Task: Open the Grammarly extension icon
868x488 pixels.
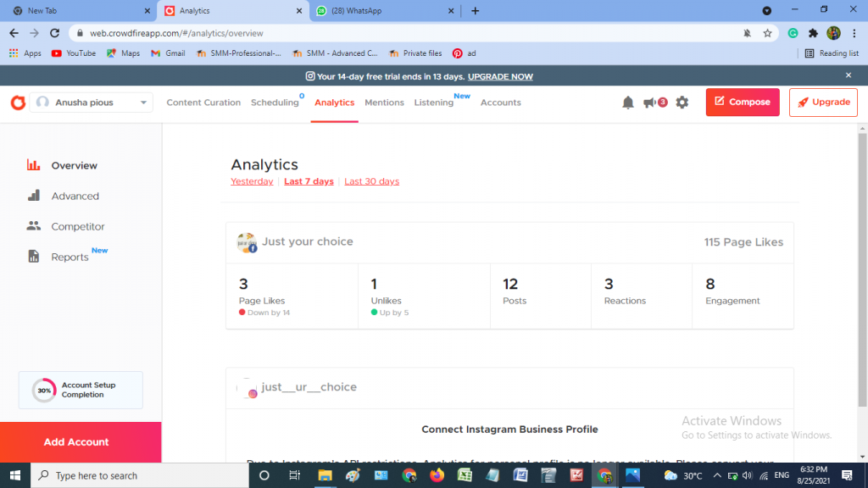Action: (793, 33)
